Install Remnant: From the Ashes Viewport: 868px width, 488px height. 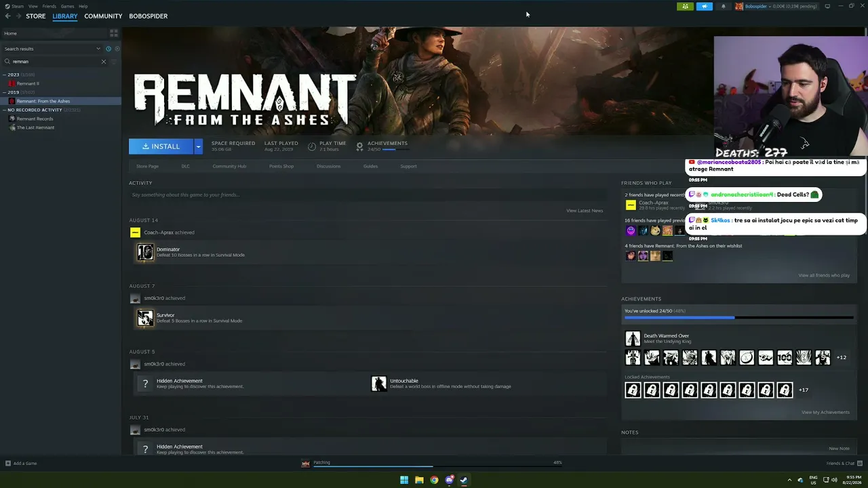point(161,146)
